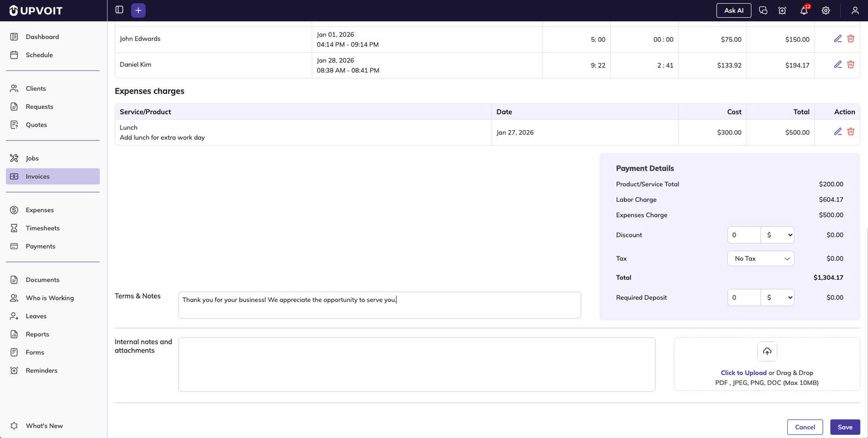Screen dimensions: 868x438
Task: Click the purple plus quick-add button
Action: [x=138, y=10]
